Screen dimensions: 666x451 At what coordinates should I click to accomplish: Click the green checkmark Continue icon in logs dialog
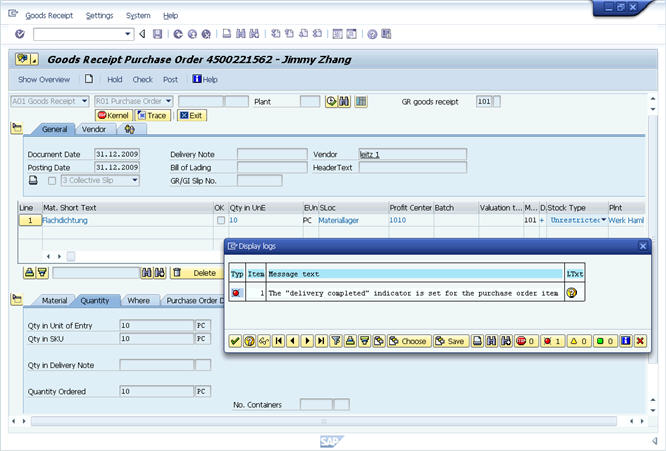click(x=235, y=341)
